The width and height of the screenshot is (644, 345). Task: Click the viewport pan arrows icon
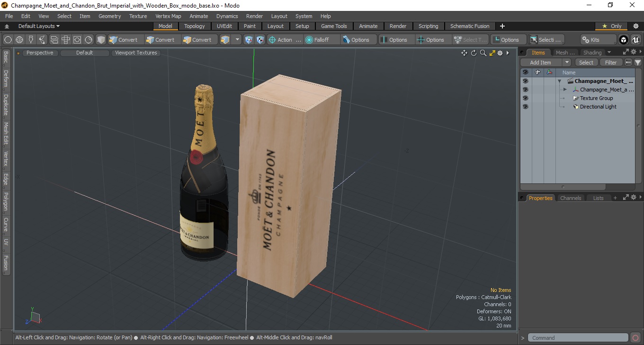(x=465, y=53)
